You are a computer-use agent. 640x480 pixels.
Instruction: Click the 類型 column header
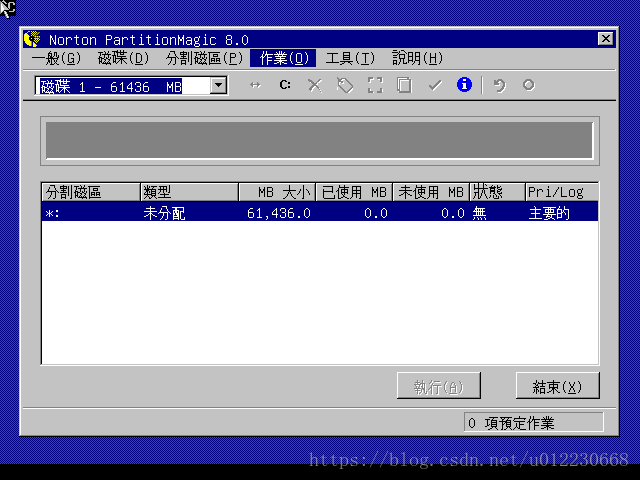pyautogui.click(x=189, y=192)
